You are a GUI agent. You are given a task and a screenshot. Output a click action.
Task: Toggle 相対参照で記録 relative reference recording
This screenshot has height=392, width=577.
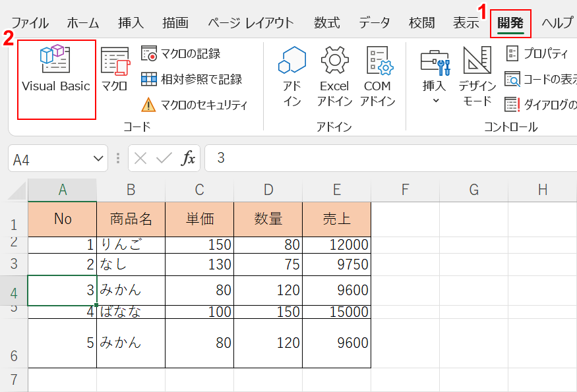(x=192, y=79)
